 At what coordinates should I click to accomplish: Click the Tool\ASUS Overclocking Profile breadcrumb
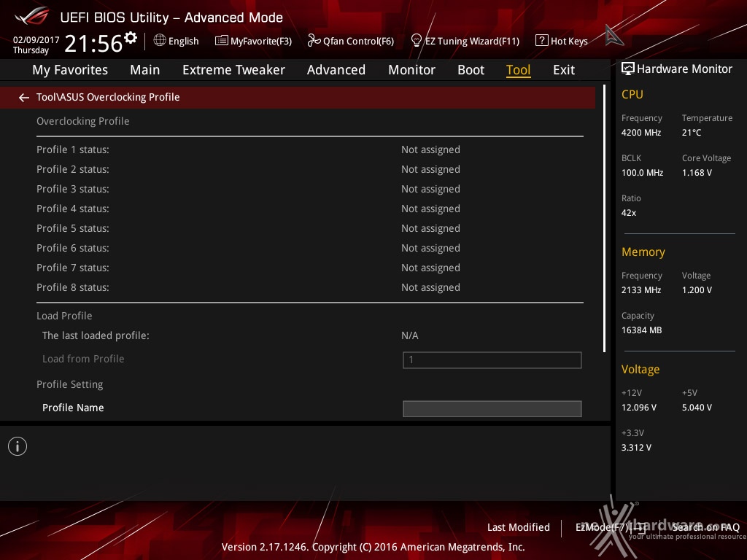108,97
